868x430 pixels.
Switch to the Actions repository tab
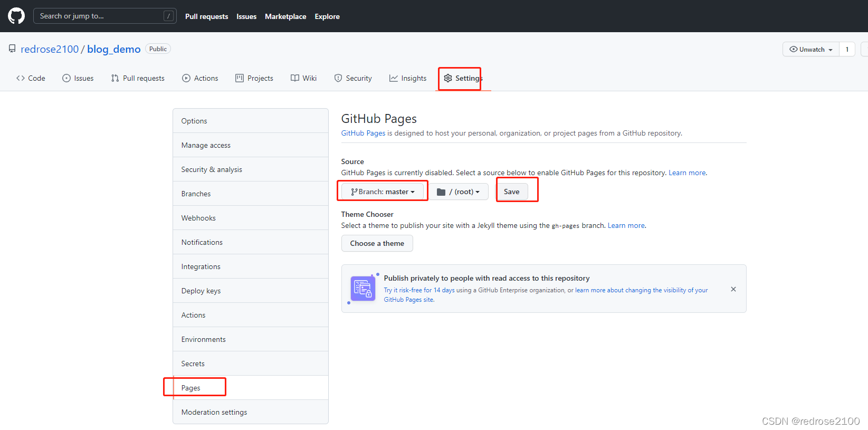point(200,78)
